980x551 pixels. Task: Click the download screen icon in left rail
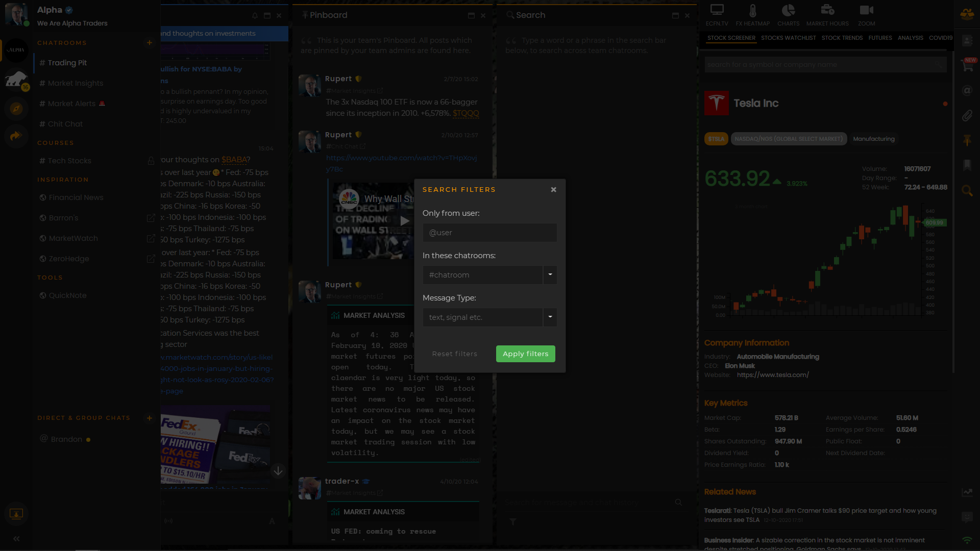click(16, 514)
